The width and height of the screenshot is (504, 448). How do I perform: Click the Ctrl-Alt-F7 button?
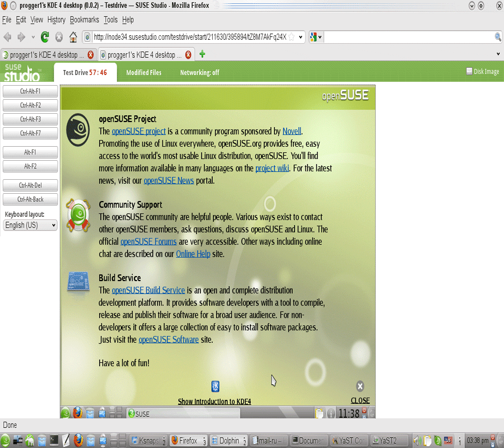(x=30, y=133)
